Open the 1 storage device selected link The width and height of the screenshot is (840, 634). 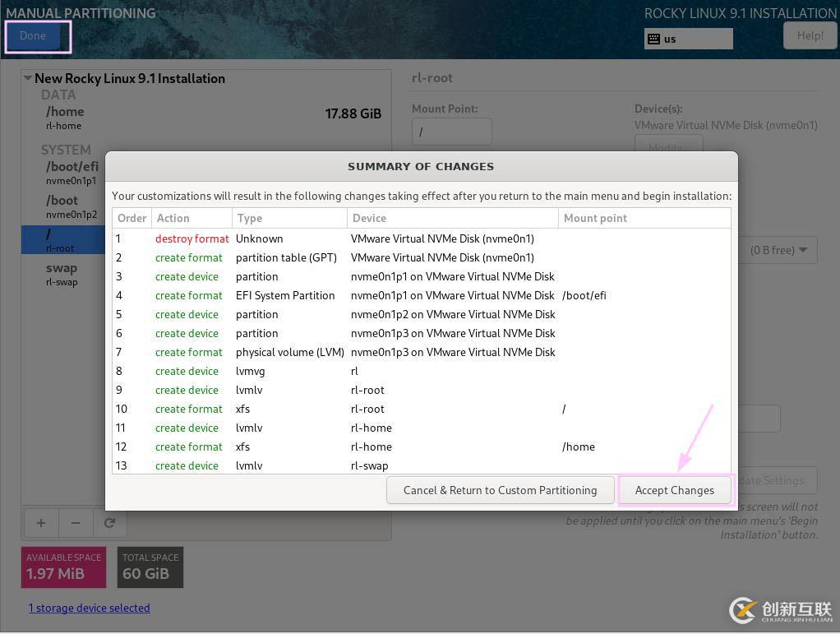tap(89, 608)
